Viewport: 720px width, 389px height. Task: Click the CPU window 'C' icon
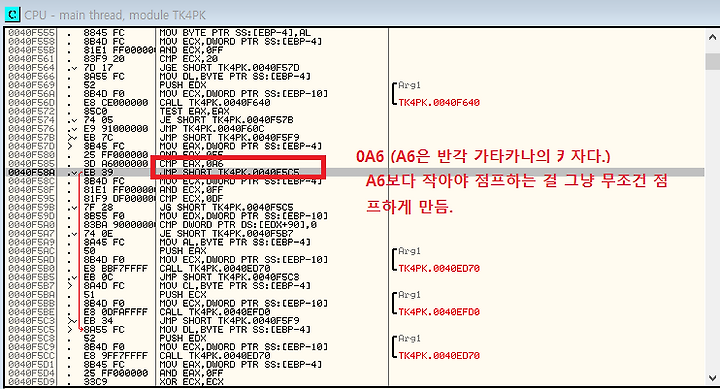pos(12,14)
